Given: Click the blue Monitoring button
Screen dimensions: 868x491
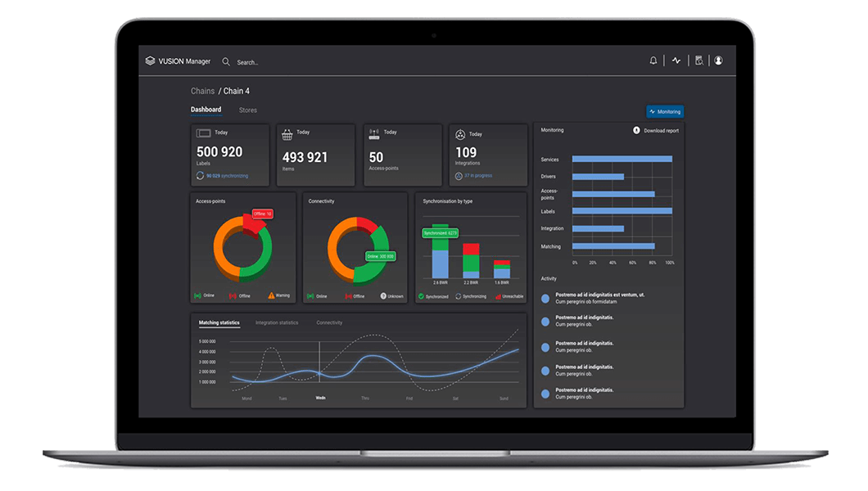Looking at the screenshot, I should 665,111.
